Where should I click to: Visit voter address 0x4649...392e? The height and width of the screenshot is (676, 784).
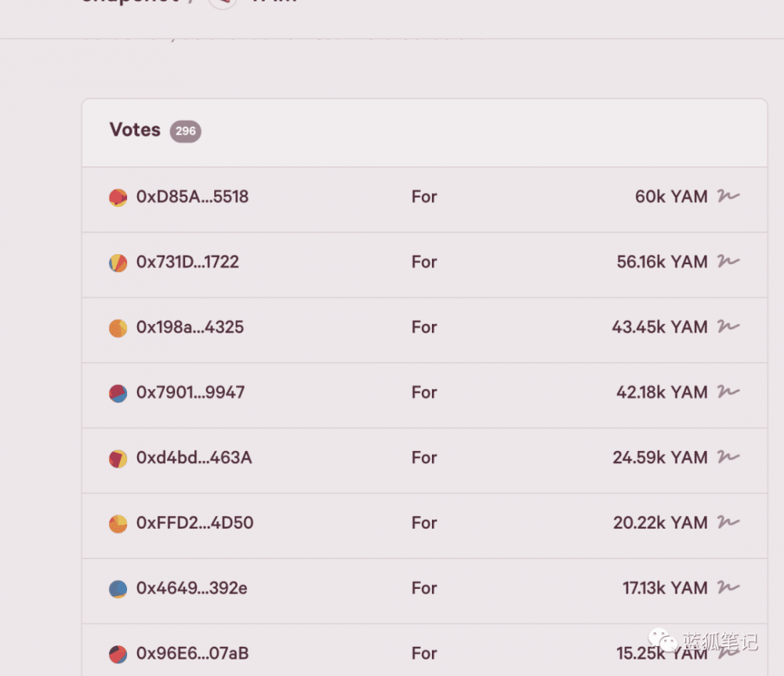pos(191,588)
